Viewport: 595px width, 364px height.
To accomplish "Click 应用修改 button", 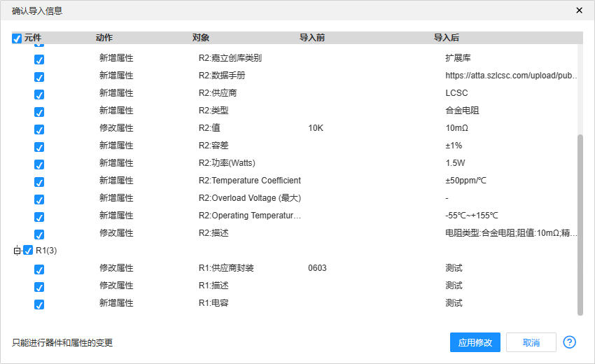I will point(475,342).
